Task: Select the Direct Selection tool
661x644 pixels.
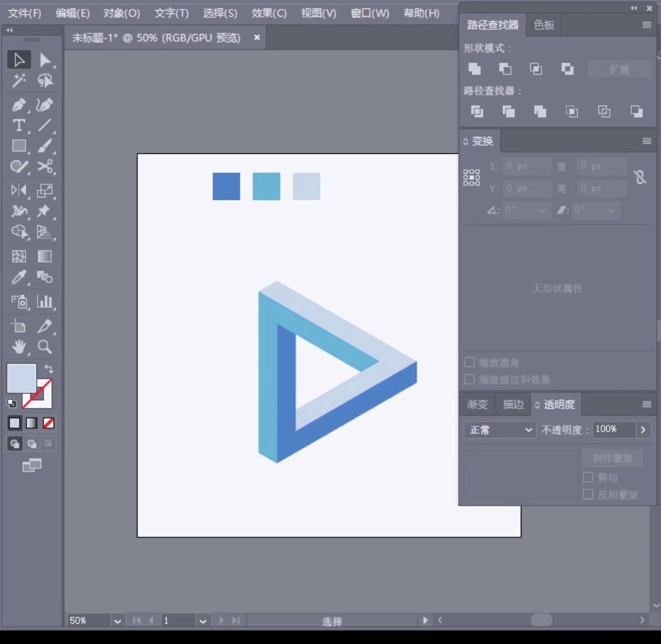Action: [45, 60]
